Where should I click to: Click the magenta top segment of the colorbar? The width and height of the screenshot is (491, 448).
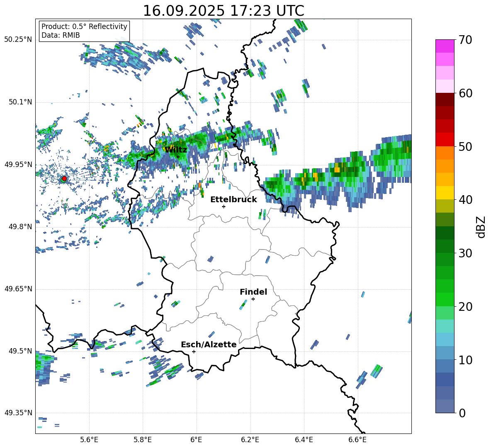[x=445, y=46]
